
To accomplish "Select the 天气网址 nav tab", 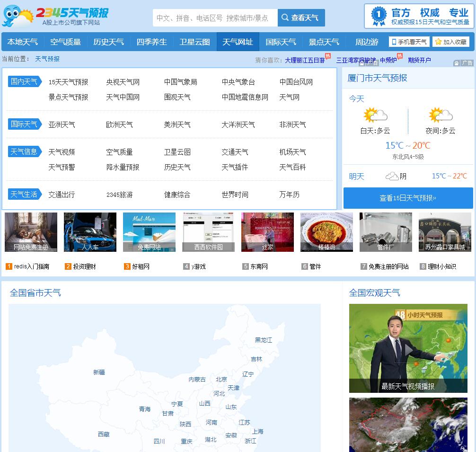I will pos(238,42).
